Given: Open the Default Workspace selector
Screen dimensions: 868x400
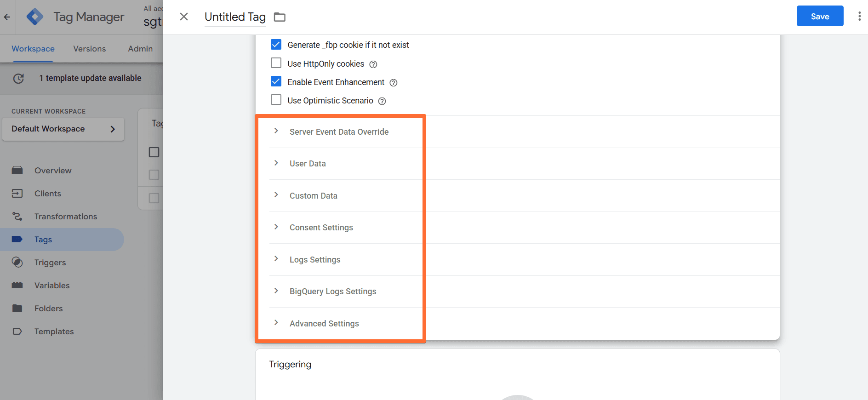Looking at the screenshot, I should coord(63,129).
